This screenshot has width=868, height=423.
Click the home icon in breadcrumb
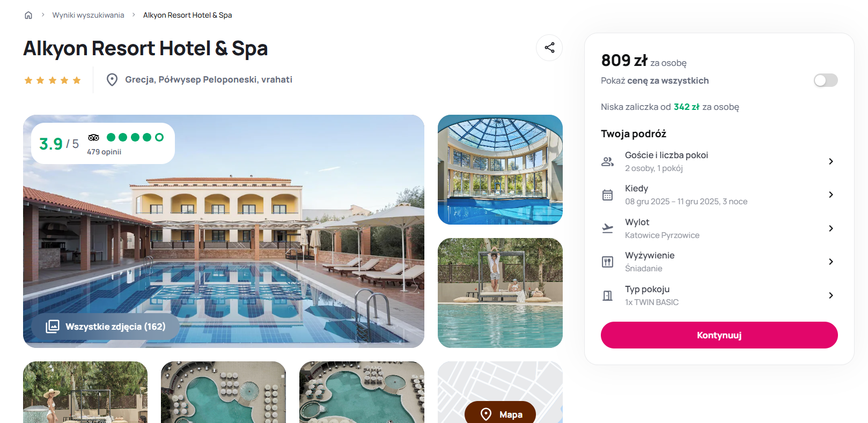pos(28,15)
